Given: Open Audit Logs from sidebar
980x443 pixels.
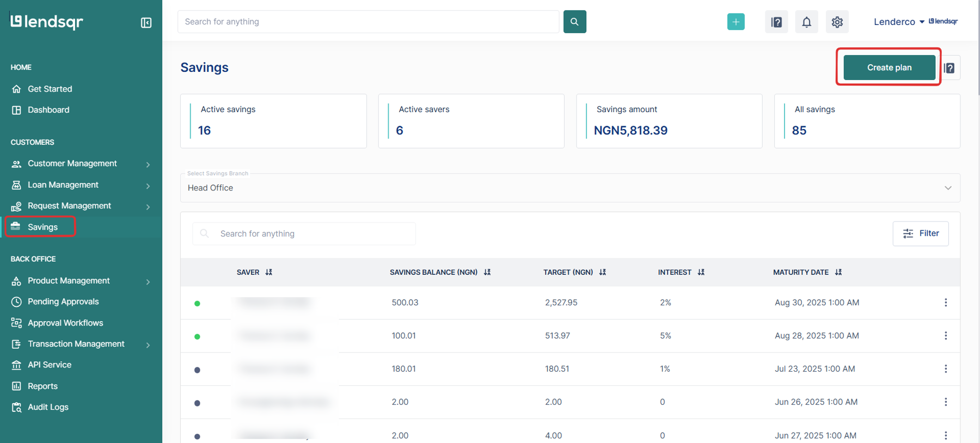Looking at the screenshot, I should (48, 407).
